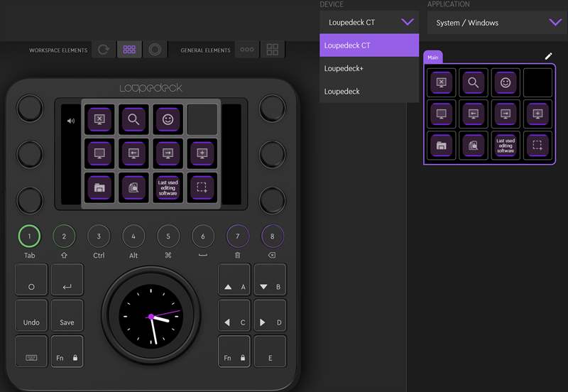Select folder icon in Main page panel

441,146
